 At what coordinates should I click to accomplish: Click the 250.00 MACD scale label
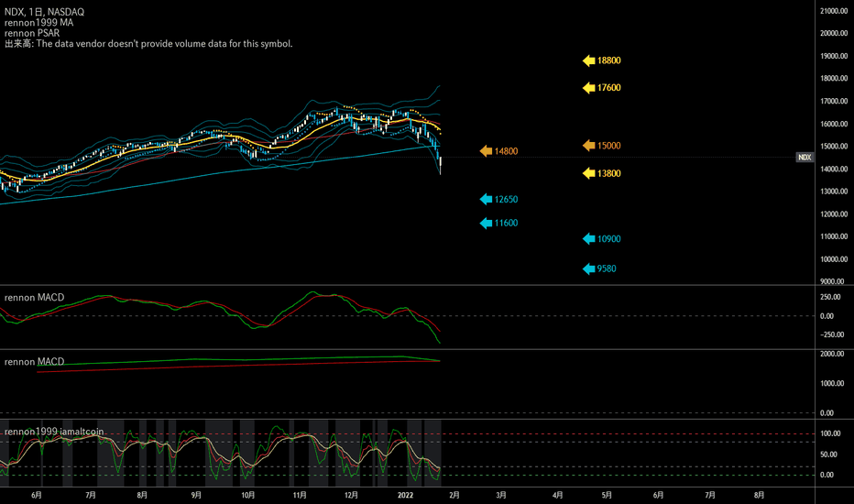[830, 297]
